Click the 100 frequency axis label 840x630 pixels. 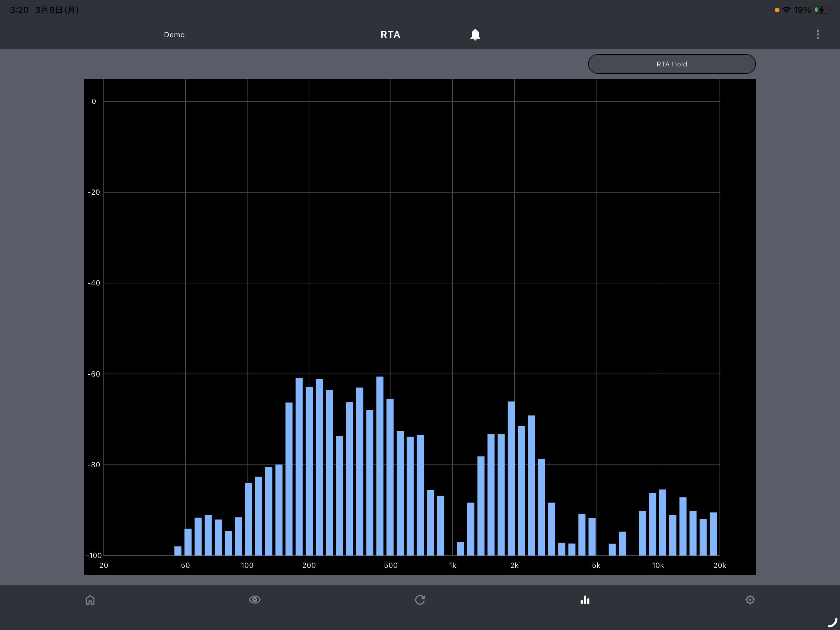tap(247, 565)
